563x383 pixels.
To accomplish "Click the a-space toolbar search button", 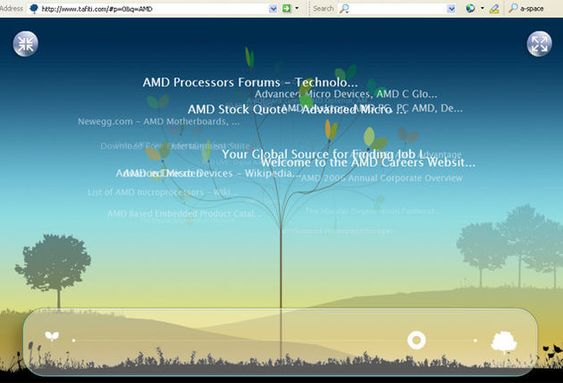I will (526, 8).
